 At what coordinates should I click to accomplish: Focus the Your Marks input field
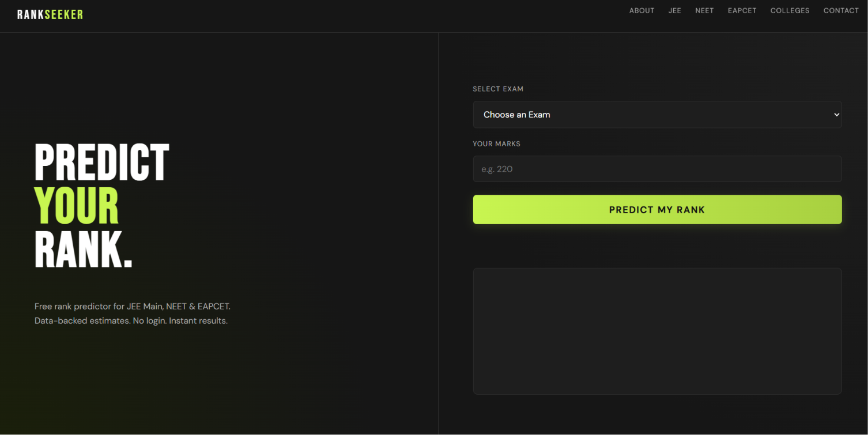(x=657, y=169)
